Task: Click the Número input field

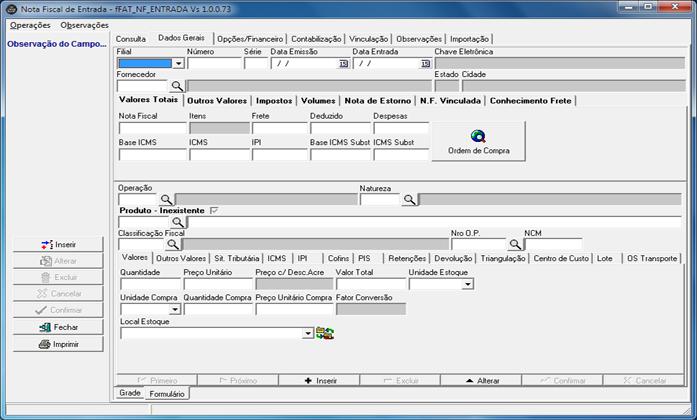Action: coord(214,64)
